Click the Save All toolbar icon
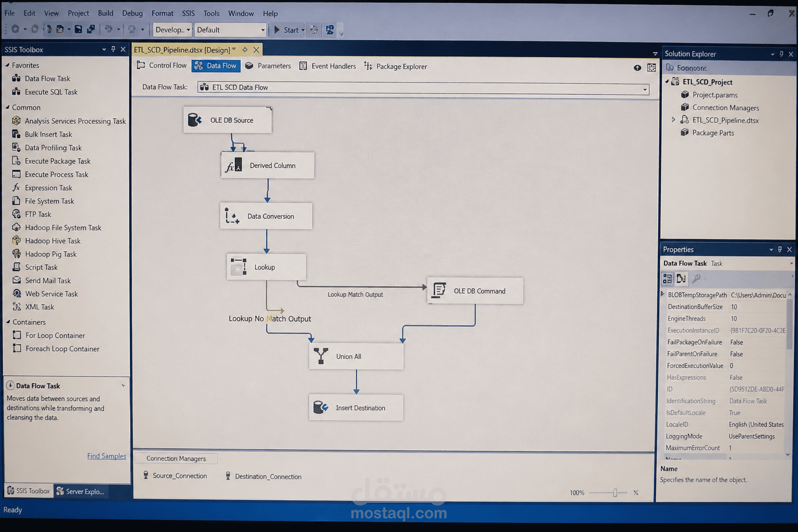Viewport: 798px width, 532px height. pos(91,30)
